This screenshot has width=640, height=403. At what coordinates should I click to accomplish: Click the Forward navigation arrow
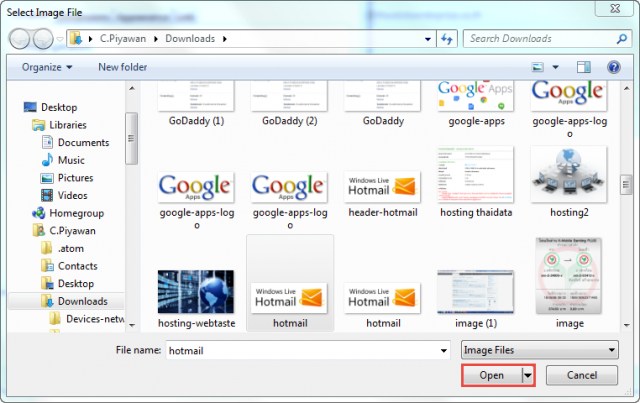(43, 39)
